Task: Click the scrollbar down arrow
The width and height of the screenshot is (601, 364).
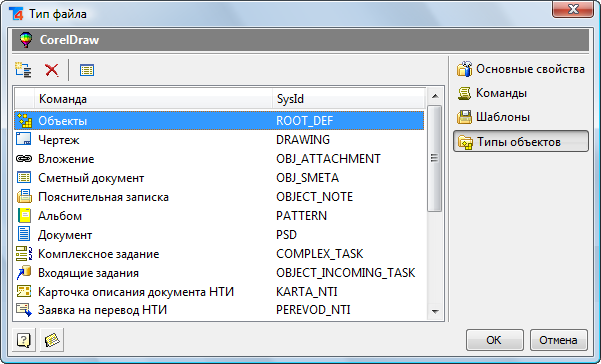Action: point(435,312)
